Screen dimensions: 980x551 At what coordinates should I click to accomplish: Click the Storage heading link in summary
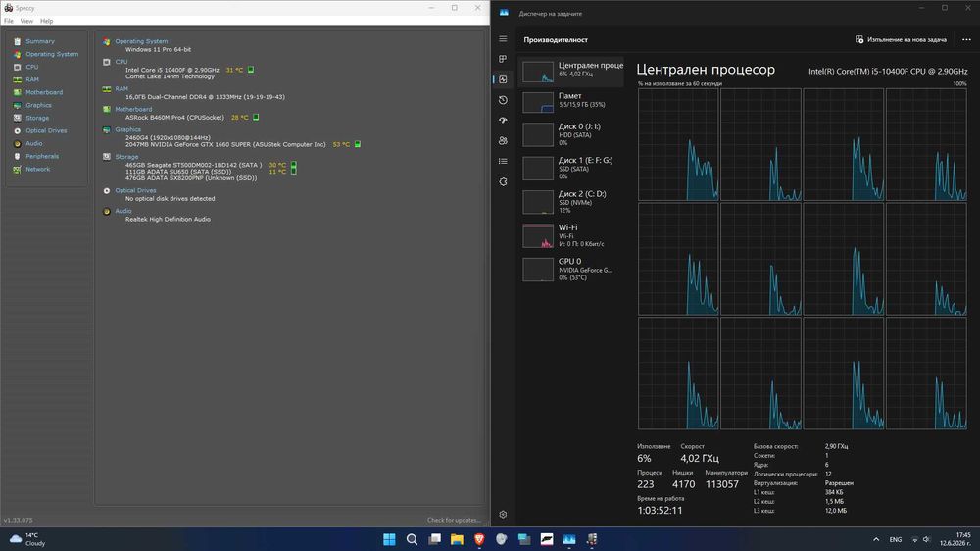point(126,156)
